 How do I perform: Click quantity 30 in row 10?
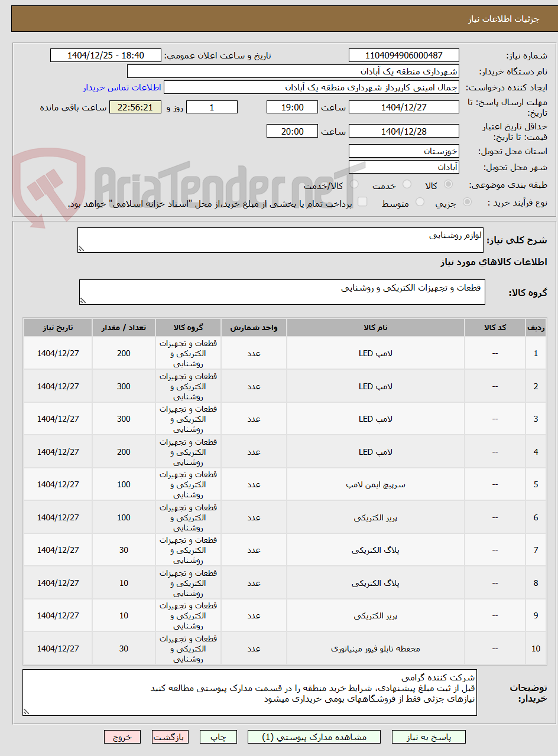[x=124, y=649]
